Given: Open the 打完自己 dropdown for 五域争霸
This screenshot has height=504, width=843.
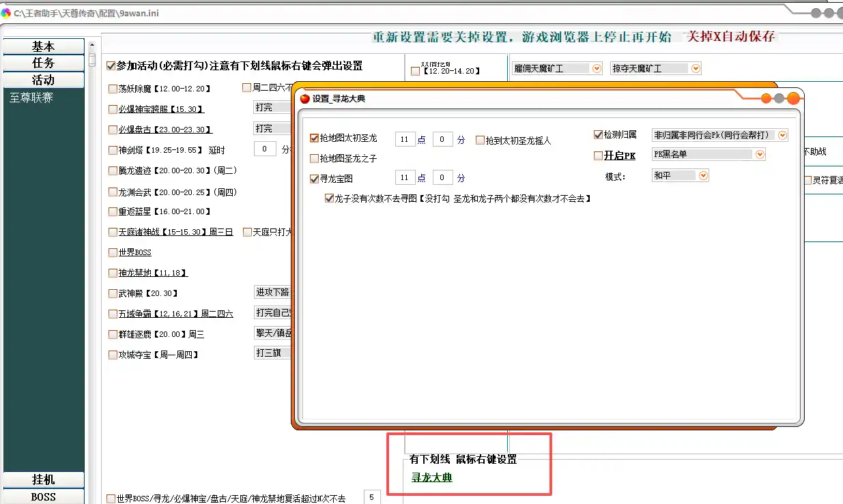Looking at the screenshot, I should tap(272, 312).
